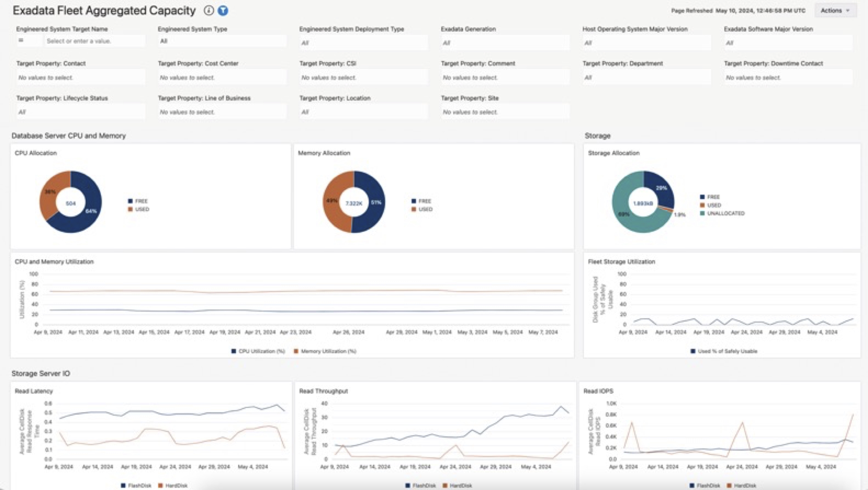Open Exadata Generation filter dropdown
The height and width of the screenshot is (490, 868).
pos(505,43)
